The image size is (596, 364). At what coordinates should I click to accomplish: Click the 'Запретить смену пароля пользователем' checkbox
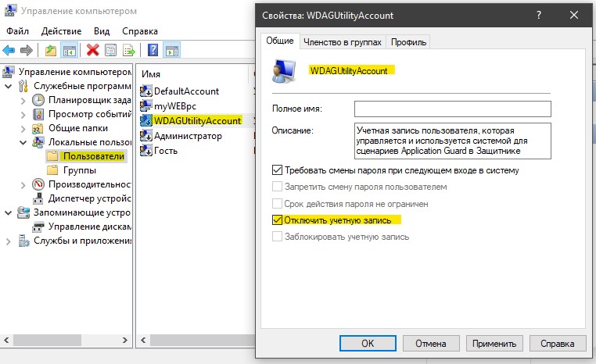(277, 187)
